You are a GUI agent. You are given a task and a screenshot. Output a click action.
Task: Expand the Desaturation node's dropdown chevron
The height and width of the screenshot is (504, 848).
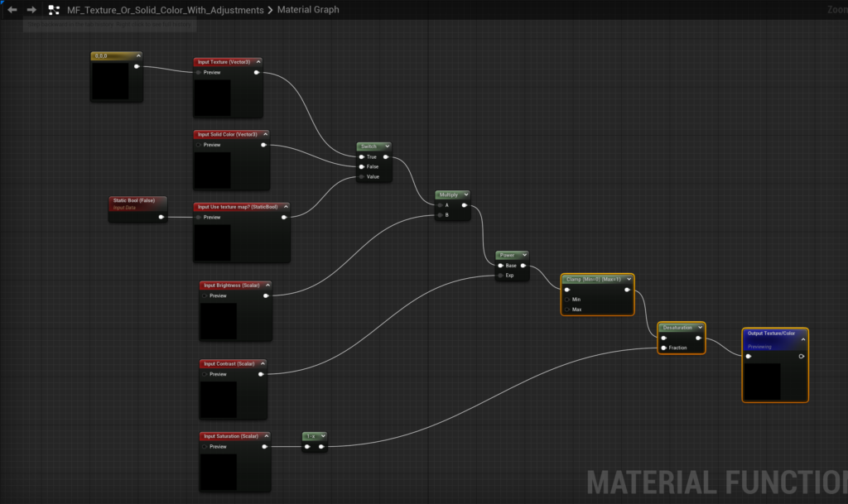coord(700,328)
